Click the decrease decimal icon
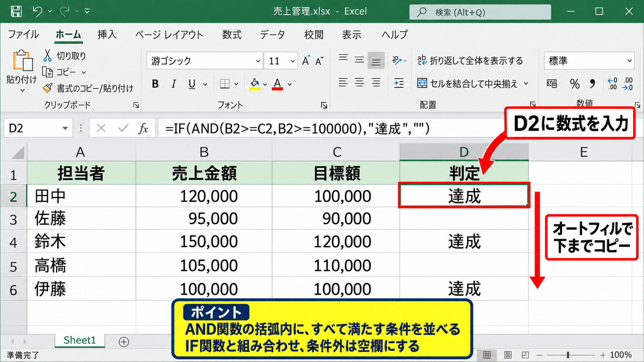This screenshot has height=362, width=644. (x=628, y=83)
